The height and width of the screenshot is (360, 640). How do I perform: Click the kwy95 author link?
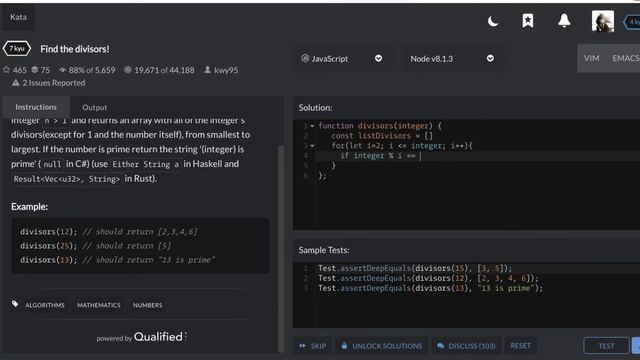pos(226,70)
